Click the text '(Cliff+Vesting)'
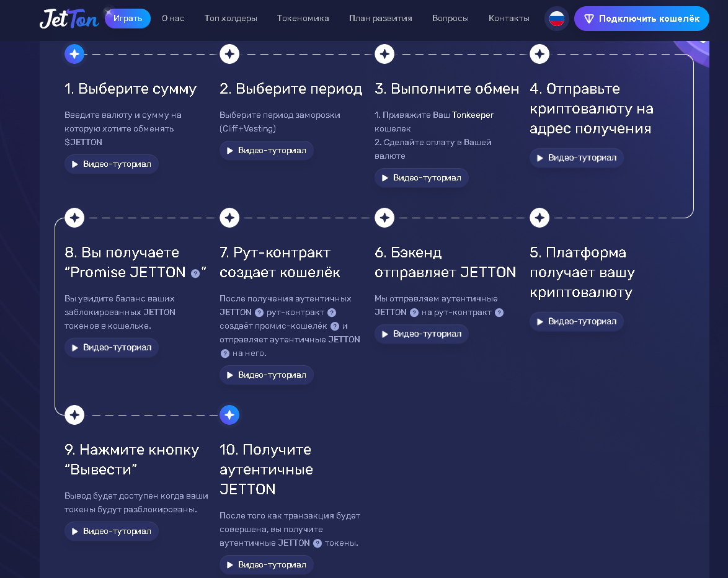The width and height of the screenshot is (728, 578). [248, 128]
